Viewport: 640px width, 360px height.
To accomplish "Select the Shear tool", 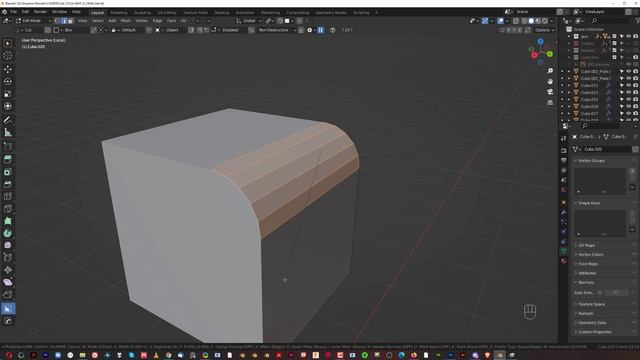I will pos(8,282).
